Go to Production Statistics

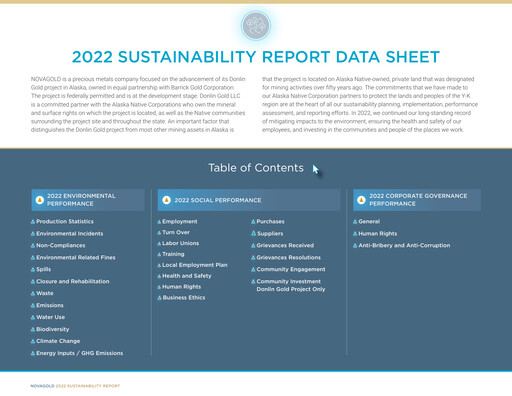pos(65,221)
